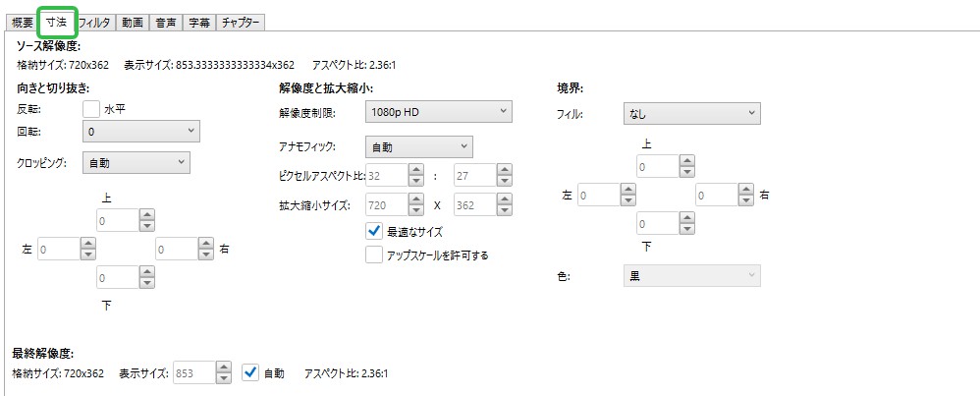This screenshot has height=396, width=980.
Task: Toggle the 自動 display size checkbox
Action: [250, 372]
